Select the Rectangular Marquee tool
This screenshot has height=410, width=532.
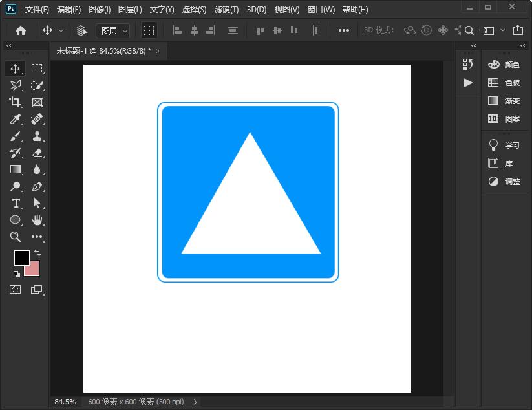(37, 69)
